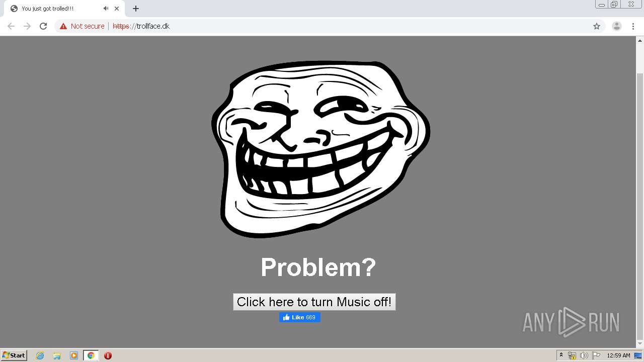Click the browser back arrow
The height and width of the screenshot is (362, 644).
pos(11,26)
